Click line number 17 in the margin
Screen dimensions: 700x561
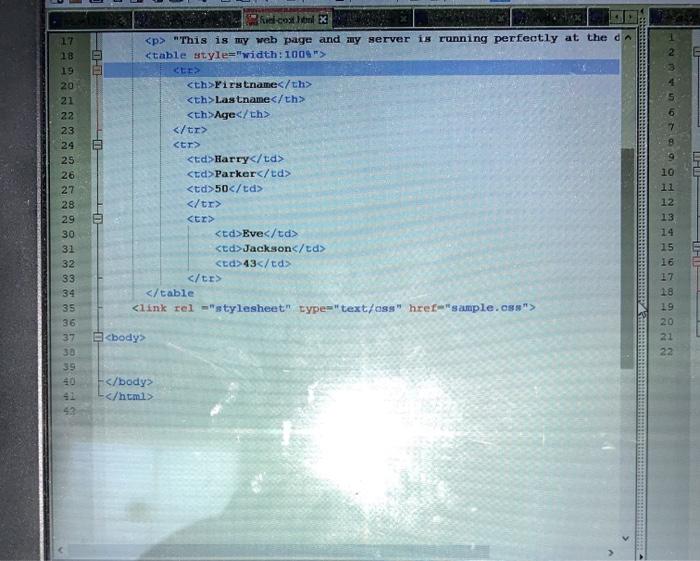(x=67, y=41)
